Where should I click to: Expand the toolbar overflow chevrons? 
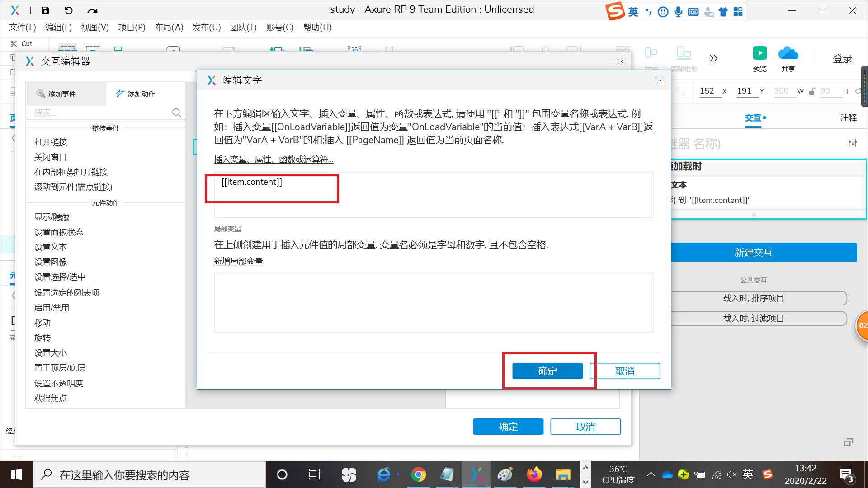[713, 58]
